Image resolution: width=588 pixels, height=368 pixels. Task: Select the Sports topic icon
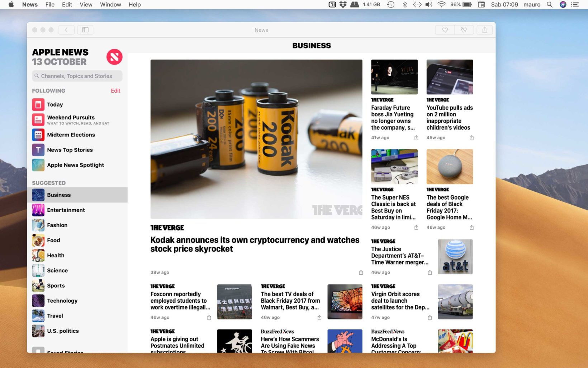click(x=38, y=285)
